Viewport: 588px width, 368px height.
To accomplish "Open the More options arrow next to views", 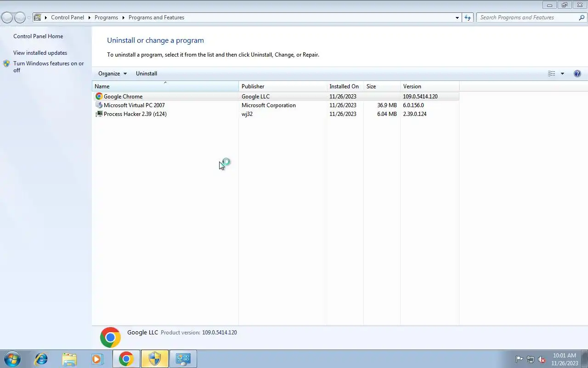I will tap(562, 74).
